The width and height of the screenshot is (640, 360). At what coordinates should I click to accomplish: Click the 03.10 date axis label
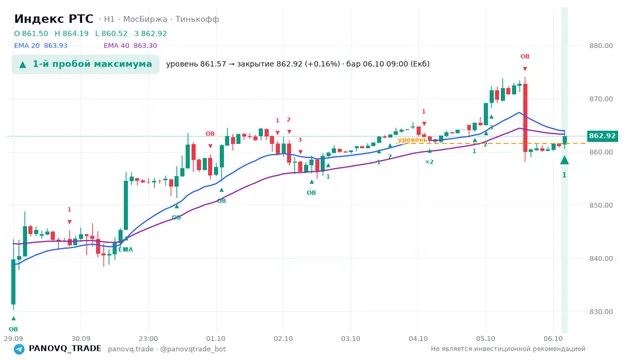351,338
